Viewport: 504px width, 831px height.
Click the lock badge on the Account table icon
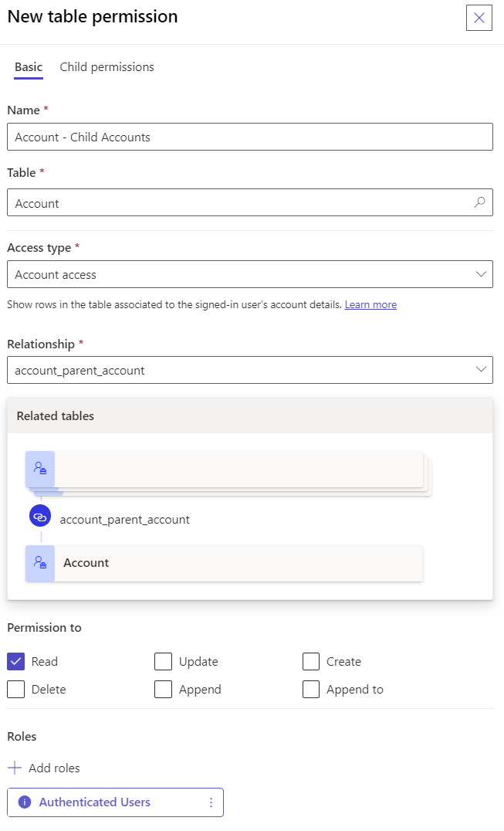click(44, 568)
